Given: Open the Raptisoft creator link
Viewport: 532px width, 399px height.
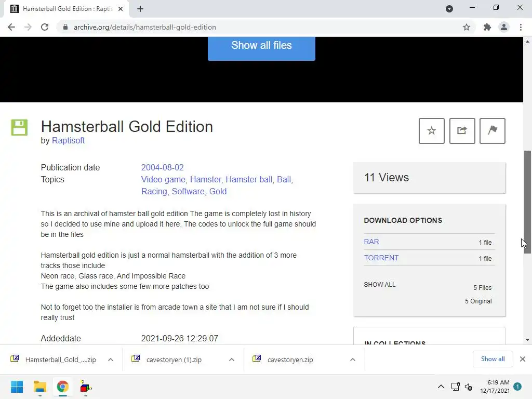Looking at the screenshot, I should coord(68,140).
